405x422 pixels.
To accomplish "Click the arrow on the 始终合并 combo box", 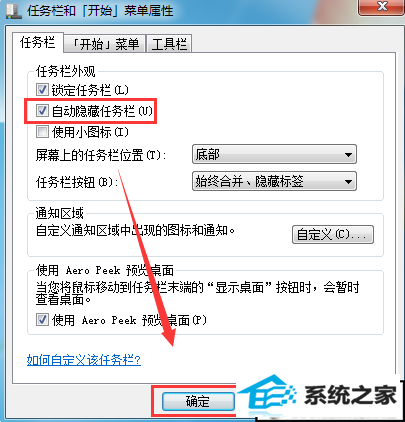I will click(x=348, y=182).
